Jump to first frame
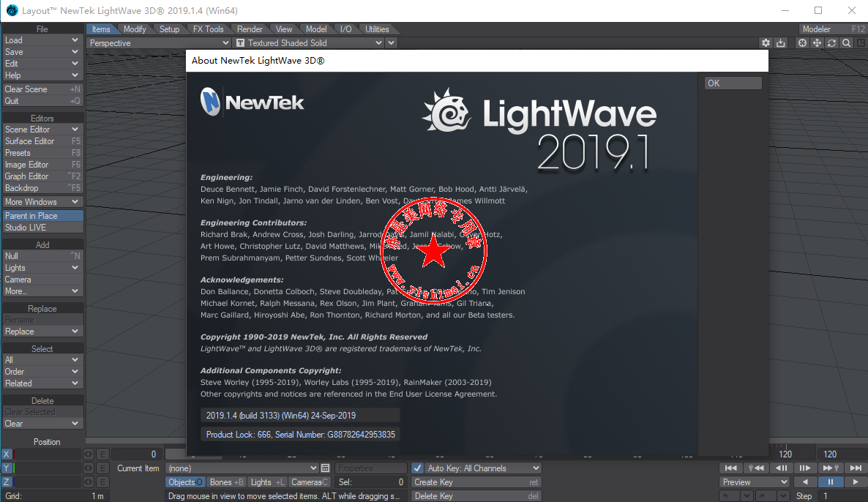The width and height of the screenshot is (868, 502). point(730,468)
